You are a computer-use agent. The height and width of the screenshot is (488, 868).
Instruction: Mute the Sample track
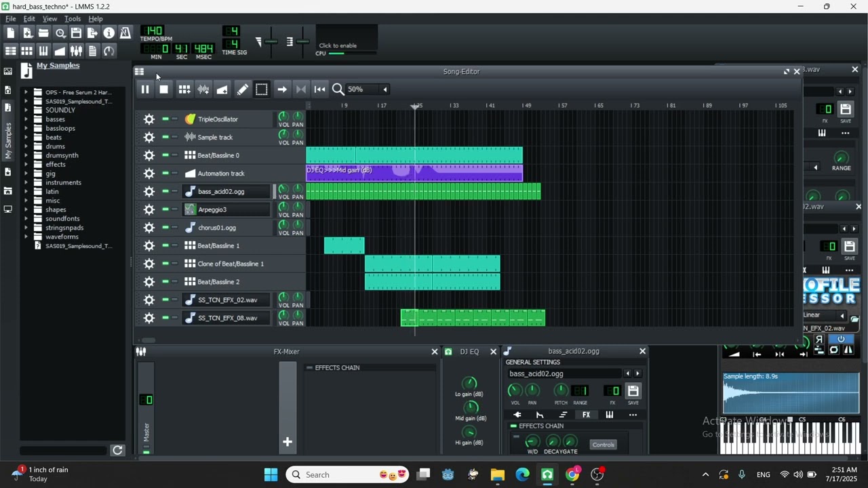165,137
